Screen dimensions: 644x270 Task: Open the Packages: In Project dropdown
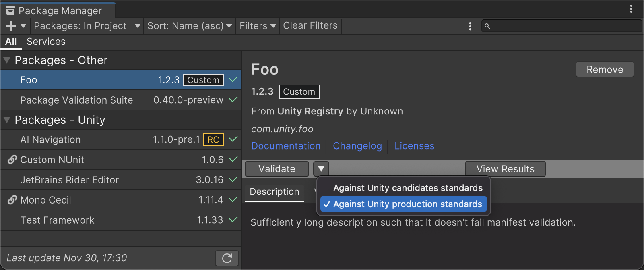pos(87,26)
